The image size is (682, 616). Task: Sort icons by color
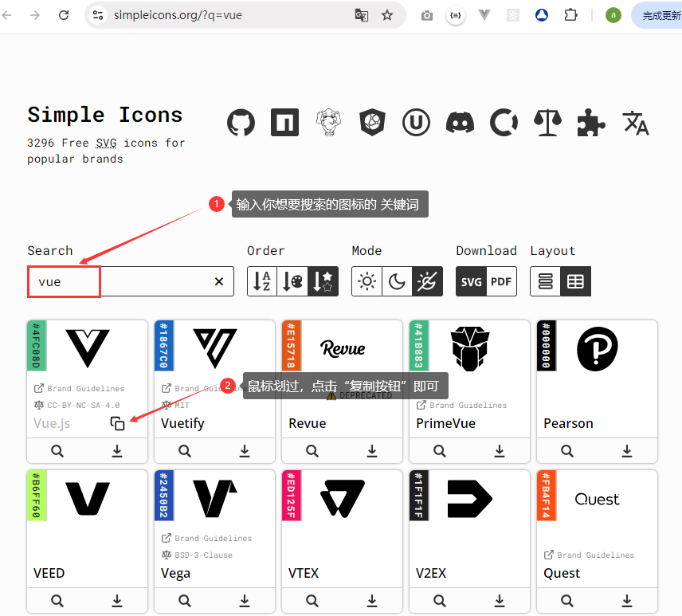pyautogui.click(x=292, y=281)
